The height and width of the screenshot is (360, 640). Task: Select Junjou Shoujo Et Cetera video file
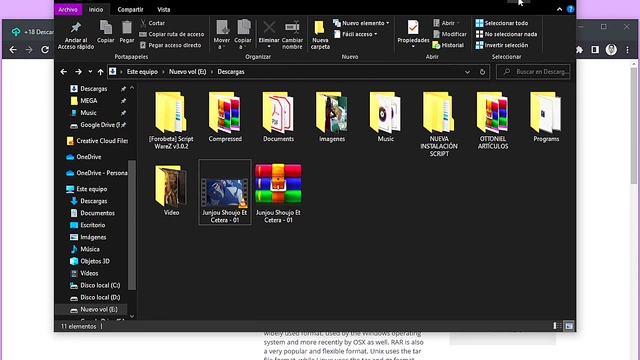click(x=225, y=192)
